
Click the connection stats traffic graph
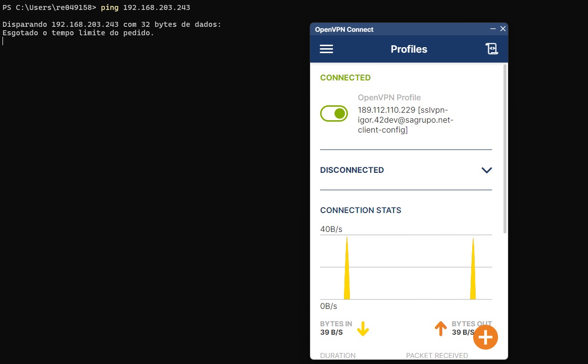click(x=406, y=267)
